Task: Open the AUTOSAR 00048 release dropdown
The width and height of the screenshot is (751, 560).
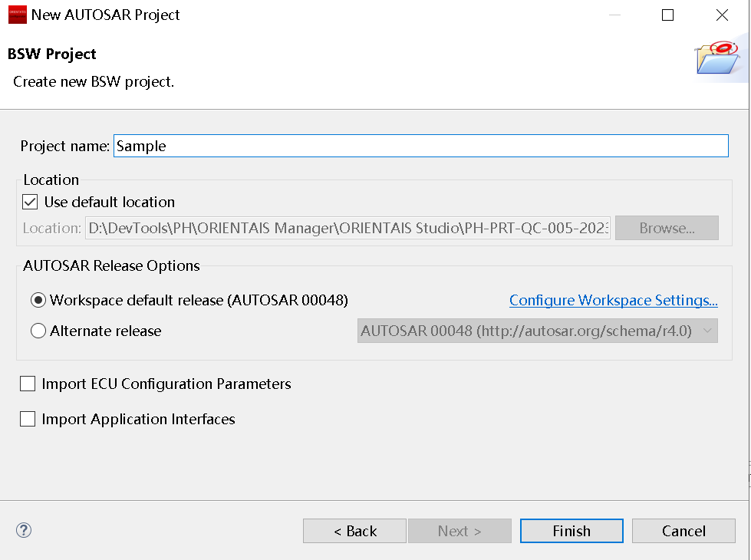Action: click(537, 331)
